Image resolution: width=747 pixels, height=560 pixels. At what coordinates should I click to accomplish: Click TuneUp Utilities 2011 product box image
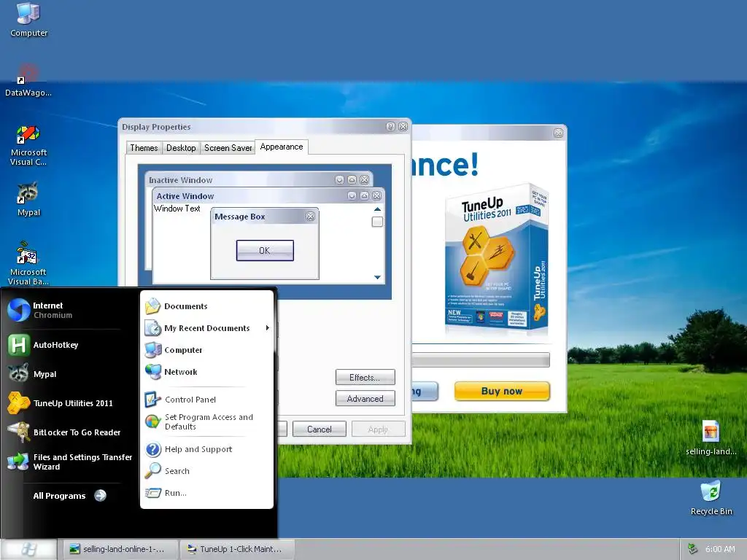coord(497,260)
